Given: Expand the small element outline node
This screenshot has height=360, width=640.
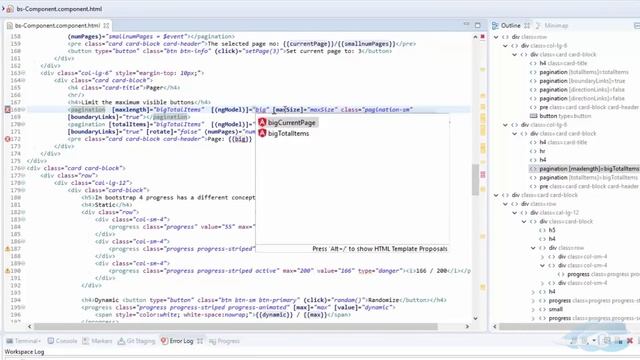Looking at the screenshot, I should click(x=533, y=309).
